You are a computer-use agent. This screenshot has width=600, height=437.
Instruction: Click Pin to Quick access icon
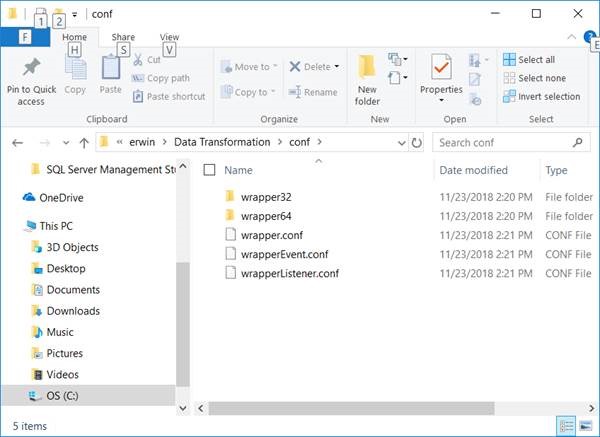pyautogui.click(x=31, y=67)
